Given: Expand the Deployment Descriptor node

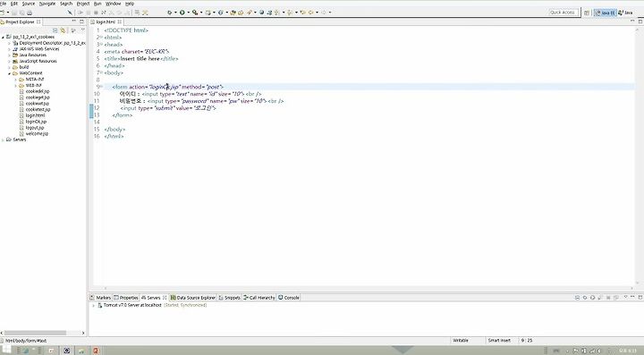Looking at the screenshot, I should click(10, 43).
